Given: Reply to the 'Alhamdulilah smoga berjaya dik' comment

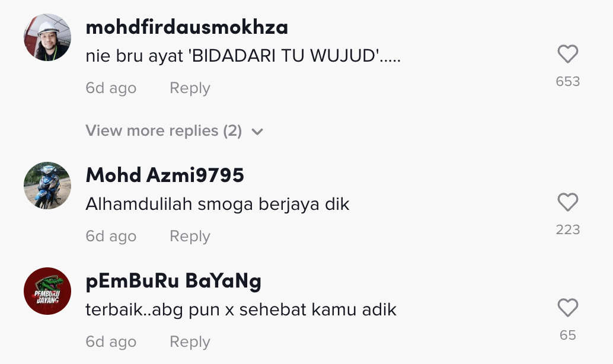Looking at the screenshot, I should point(190,236).
